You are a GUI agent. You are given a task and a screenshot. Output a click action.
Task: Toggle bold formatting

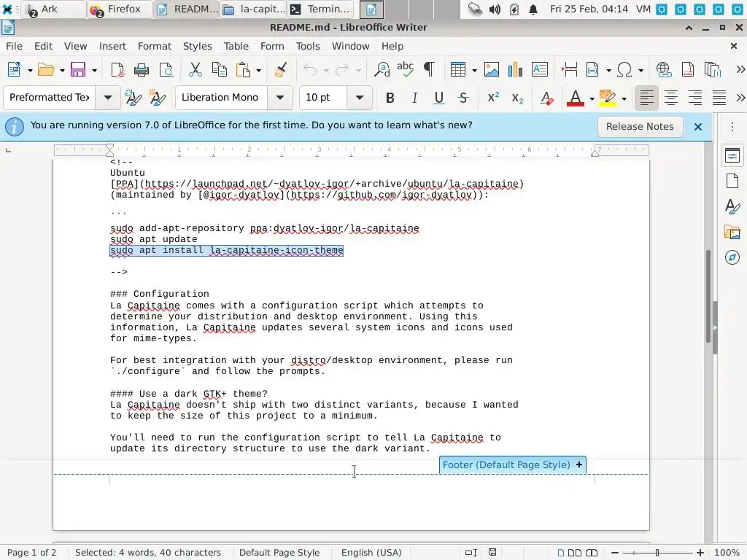(x=390, y=98)
